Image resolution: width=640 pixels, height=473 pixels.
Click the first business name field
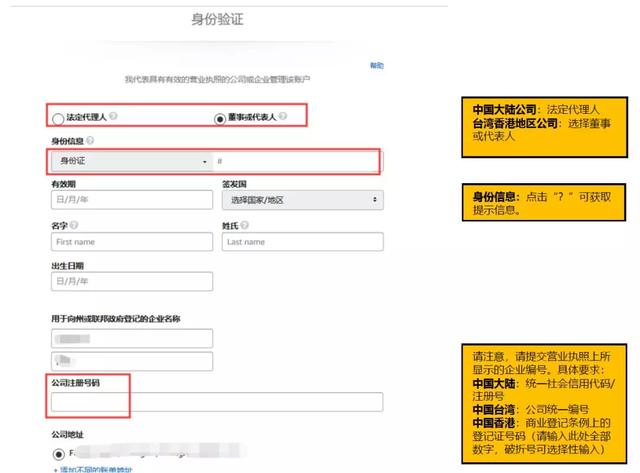pyautogui.click(x=132, y=338)
